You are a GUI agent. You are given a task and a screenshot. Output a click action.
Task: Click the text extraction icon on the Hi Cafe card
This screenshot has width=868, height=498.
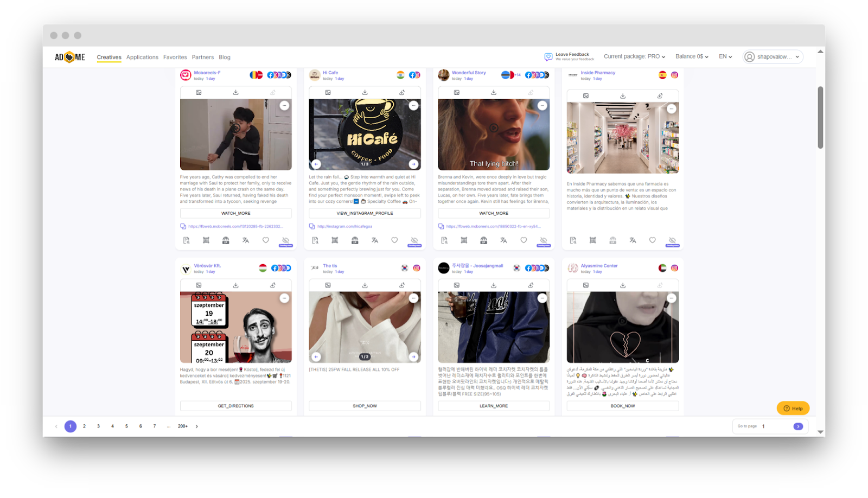point(315,240)
